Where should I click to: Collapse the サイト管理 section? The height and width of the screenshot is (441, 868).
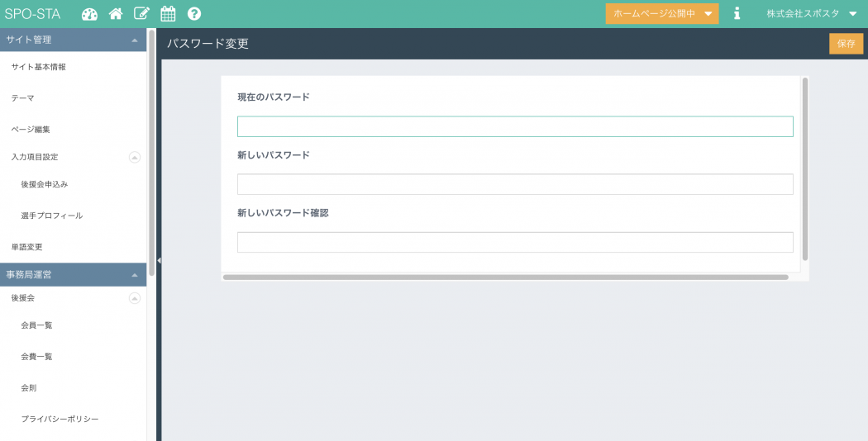click(x=134, y=40)
